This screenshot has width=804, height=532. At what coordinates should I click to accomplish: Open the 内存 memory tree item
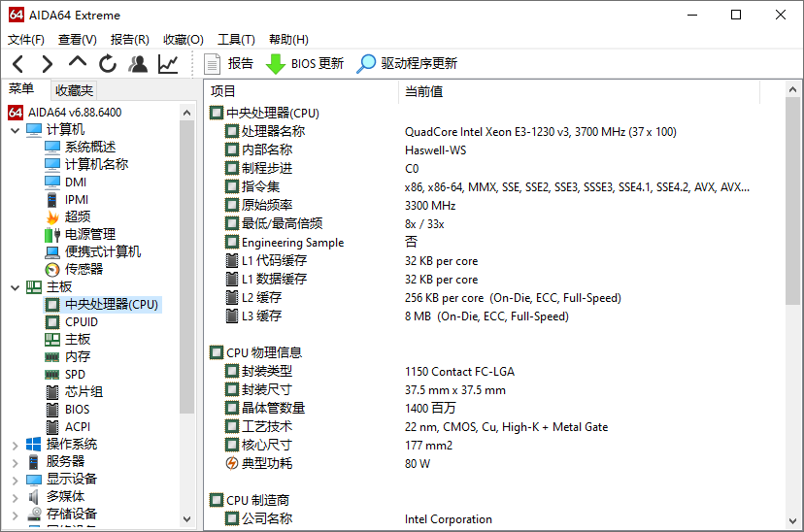68,356
